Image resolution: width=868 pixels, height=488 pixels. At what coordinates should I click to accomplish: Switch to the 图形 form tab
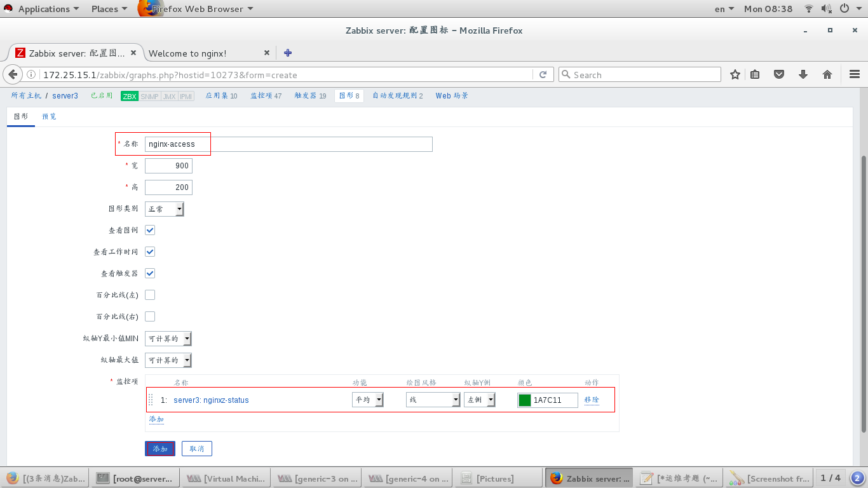click(21, 116)
